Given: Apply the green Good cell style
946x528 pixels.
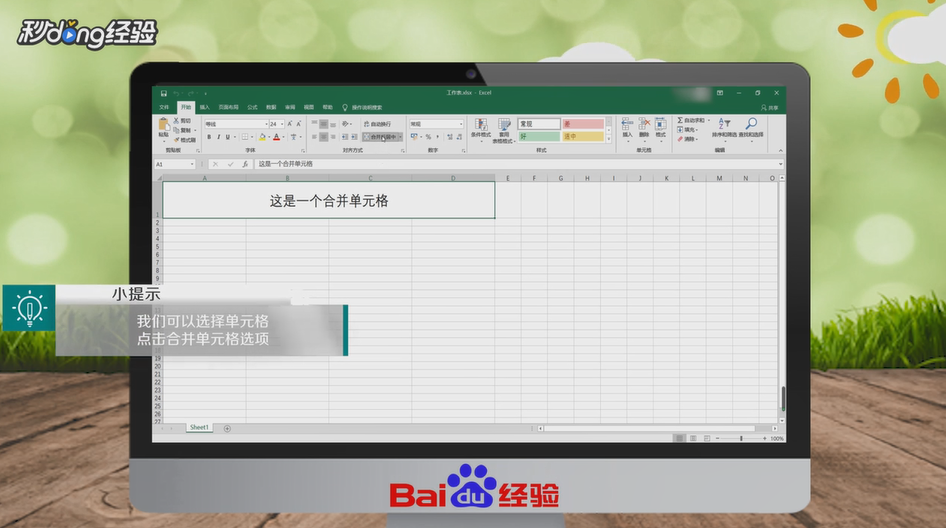Looking at the screenshot, I should (x=539, y=136).
